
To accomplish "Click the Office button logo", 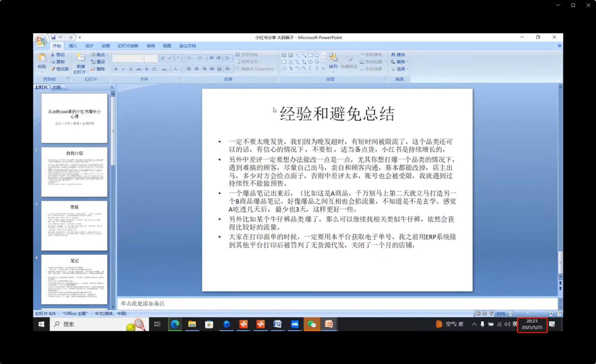I will coord(41,41).
